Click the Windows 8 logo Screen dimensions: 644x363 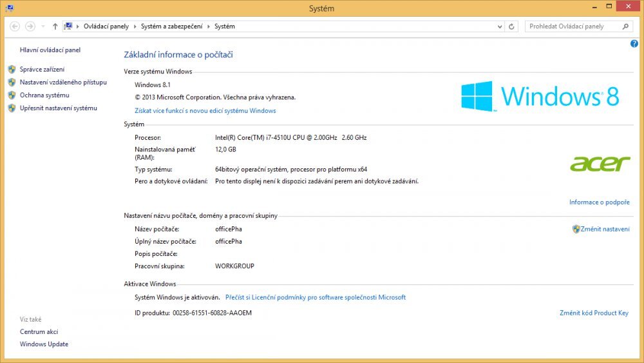pyautogui.click(x=540, y=96)
